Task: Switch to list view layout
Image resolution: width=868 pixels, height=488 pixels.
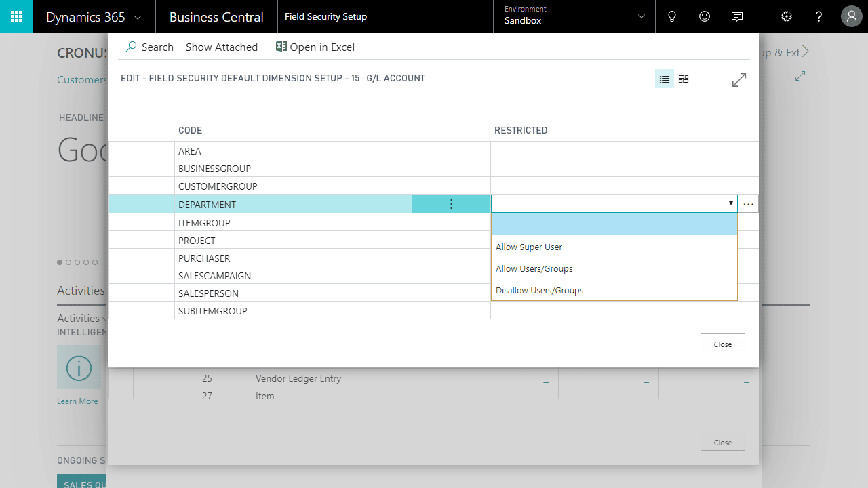Action: pyautogui.click(x=665, y=79)
